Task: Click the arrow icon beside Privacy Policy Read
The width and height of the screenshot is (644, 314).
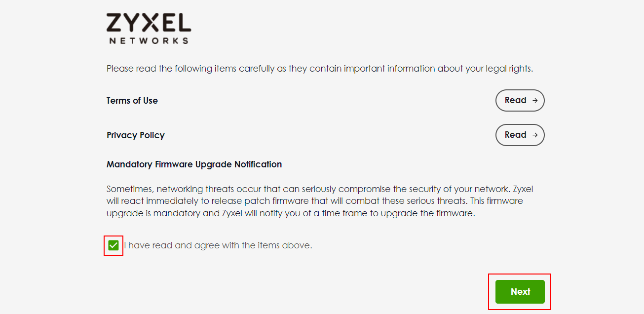Action: click(535, 135)
